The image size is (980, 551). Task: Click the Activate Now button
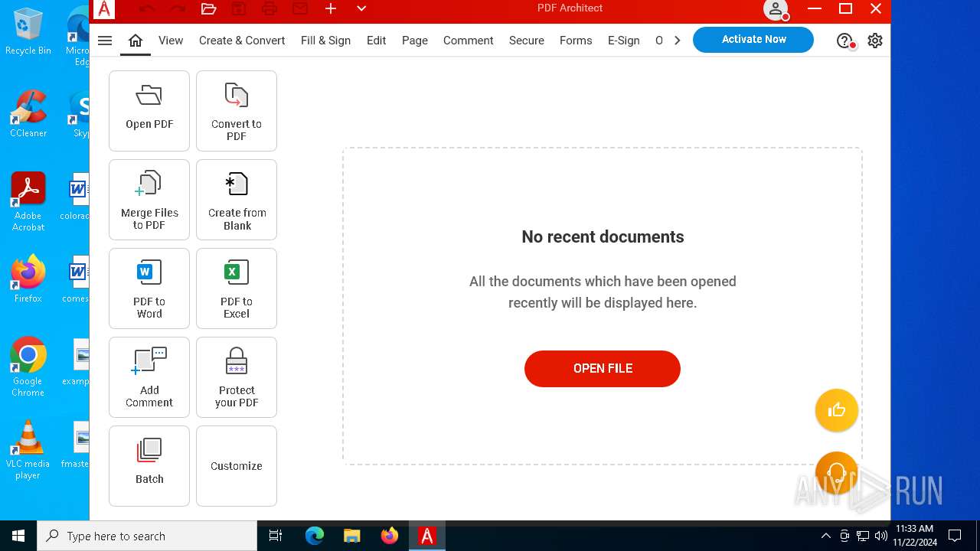click(x=753, y=40)
